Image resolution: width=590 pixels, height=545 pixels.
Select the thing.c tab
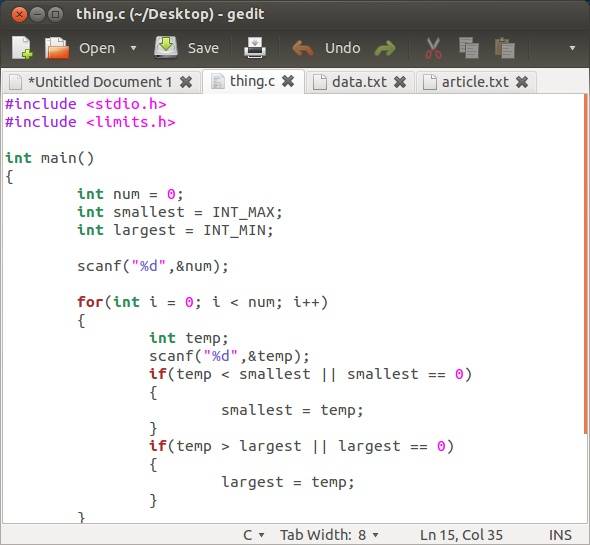(x=252, y=81)
